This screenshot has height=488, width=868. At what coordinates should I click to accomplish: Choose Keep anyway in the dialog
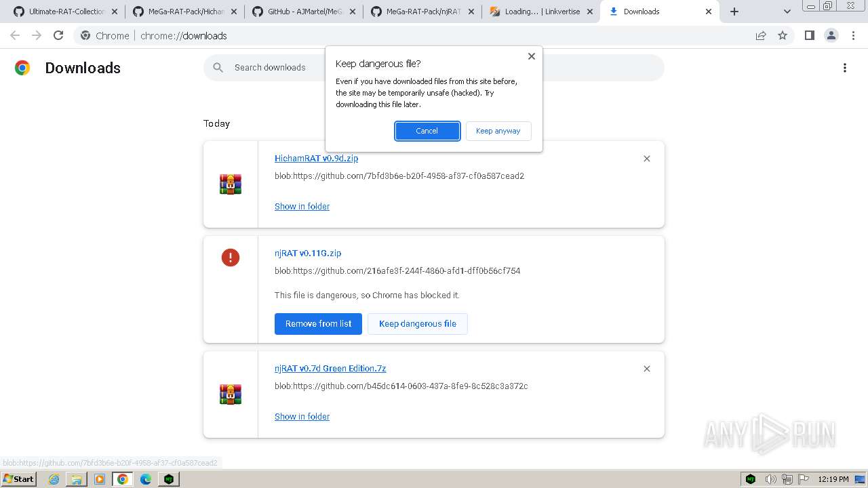tap(498, 131)
